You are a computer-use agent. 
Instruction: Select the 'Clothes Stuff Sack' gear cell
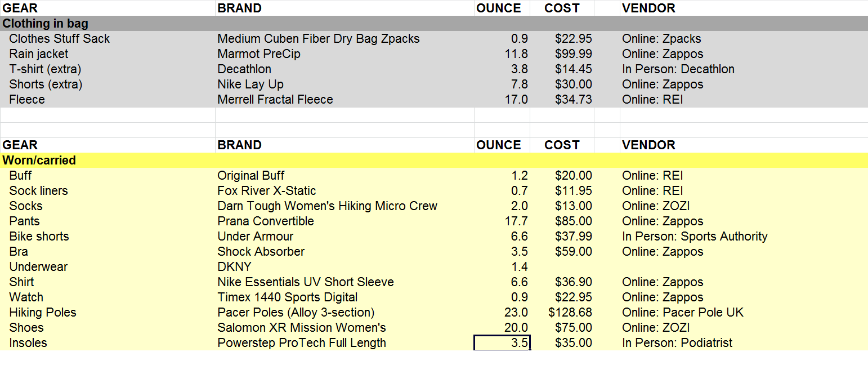[59, 39]
